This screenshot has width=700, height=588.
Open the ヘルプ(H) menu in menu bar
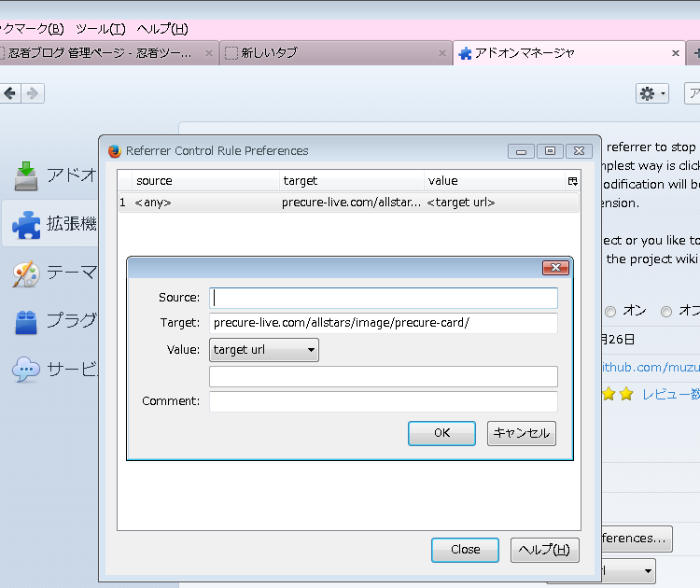point(162,29)
